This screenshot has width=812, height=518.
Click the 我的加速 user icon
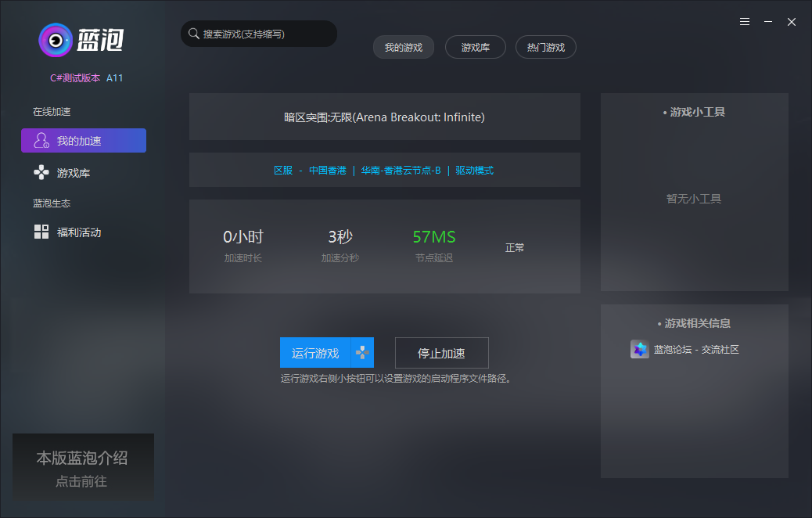(x=41, y=140)
